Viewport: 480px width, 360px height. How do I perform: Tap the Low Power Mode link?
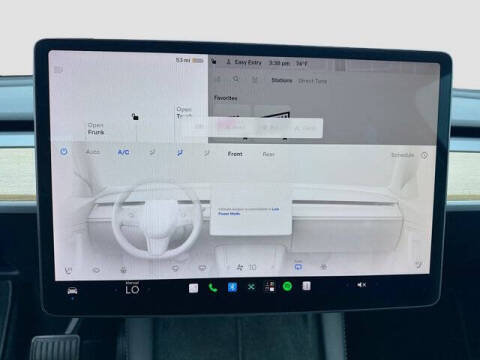tap(248, 211)
